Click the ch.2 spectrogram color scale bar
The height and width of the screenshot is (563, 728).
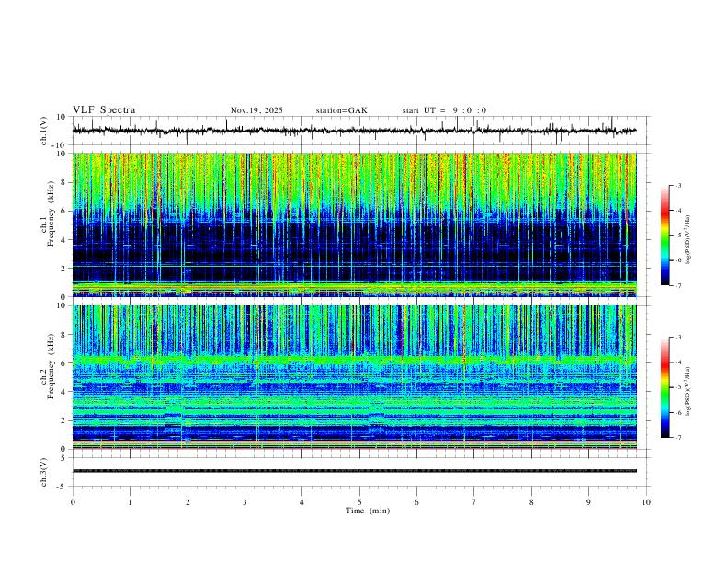click(x=665, y=387)
